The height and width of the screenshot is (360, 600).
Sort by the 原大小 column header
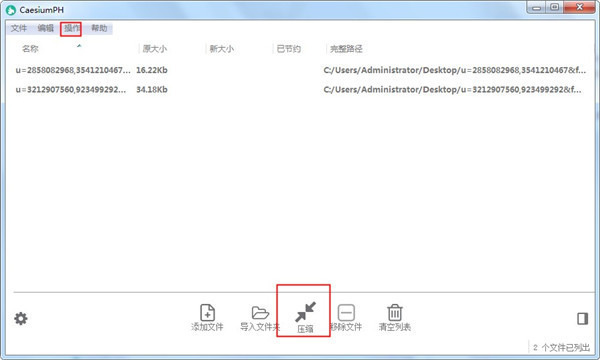click(x=155, y=49)
